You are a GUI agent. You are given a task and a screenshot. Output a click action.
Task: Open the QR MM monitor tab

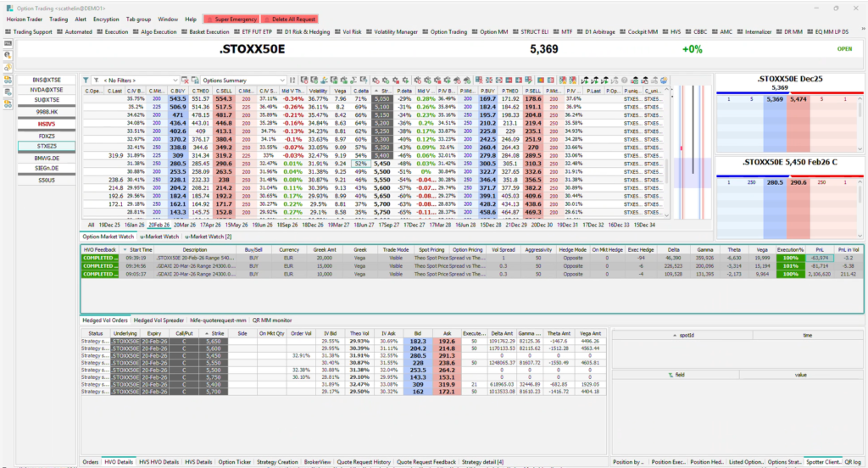coord(272,320)
